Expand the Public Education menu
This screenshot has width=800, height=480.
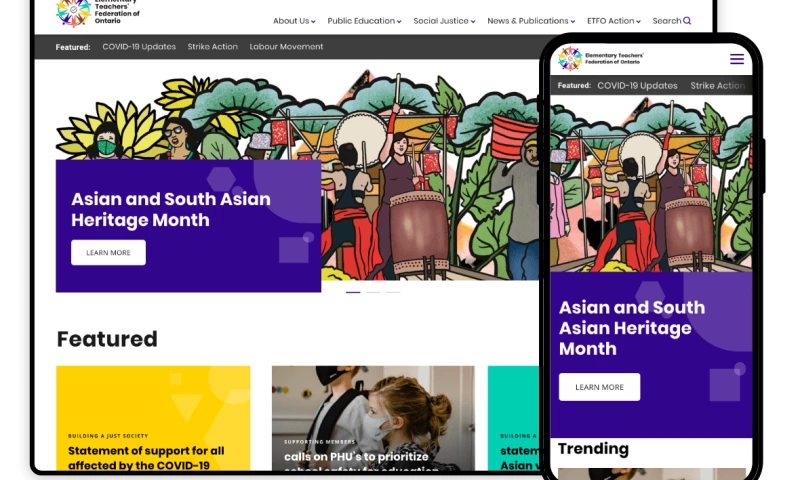pos(364,21)
